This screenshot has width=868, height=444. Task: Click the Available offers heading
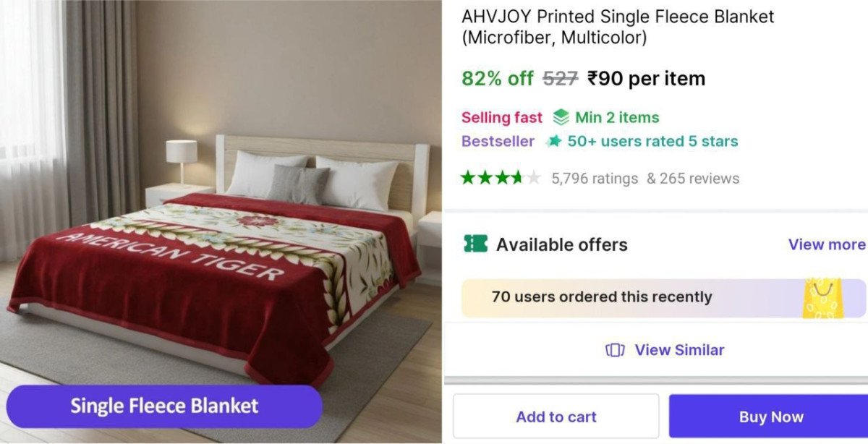[x=561, y=244]
